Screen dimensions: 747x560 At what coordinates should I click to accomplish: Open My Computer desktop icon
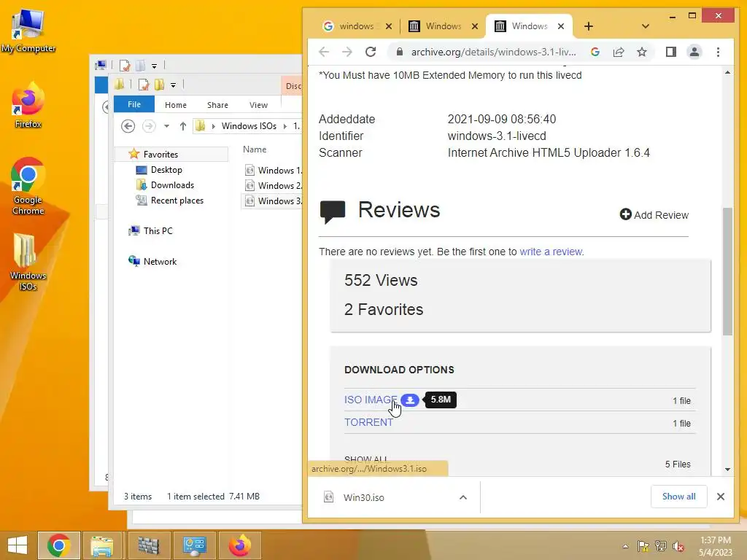click(x=28, y=31)
